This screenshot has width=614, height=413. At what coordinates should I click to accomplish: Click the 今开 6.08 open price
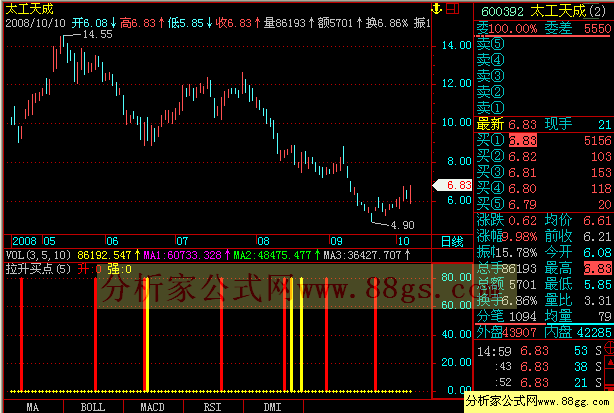(x=578, y=252)
